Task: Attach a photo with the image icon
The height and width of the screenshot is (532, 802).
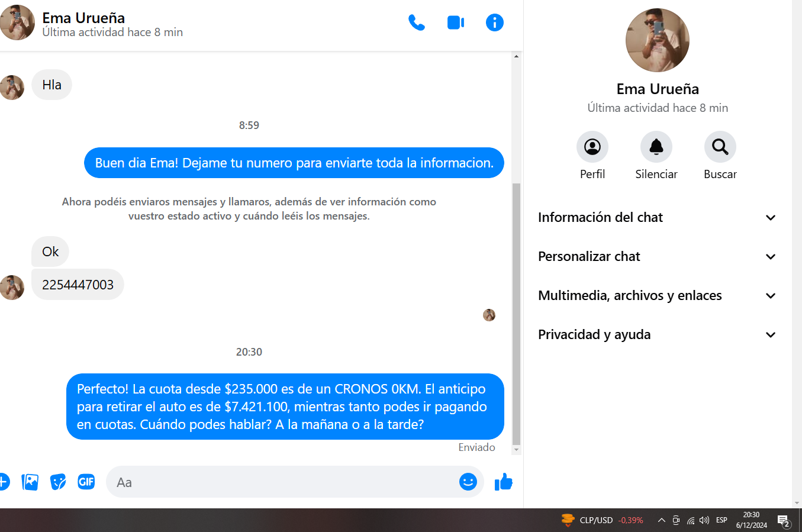Action: [30, 482]
